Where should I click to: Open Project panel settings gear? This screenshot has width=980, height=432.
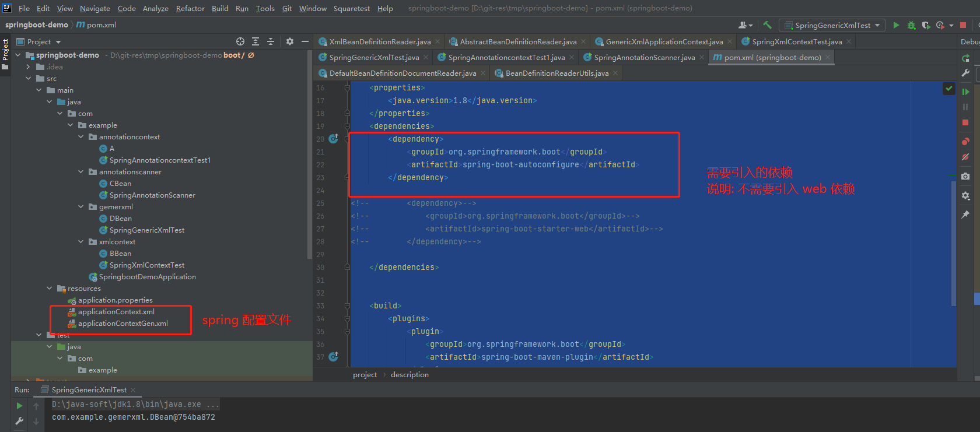290,41
